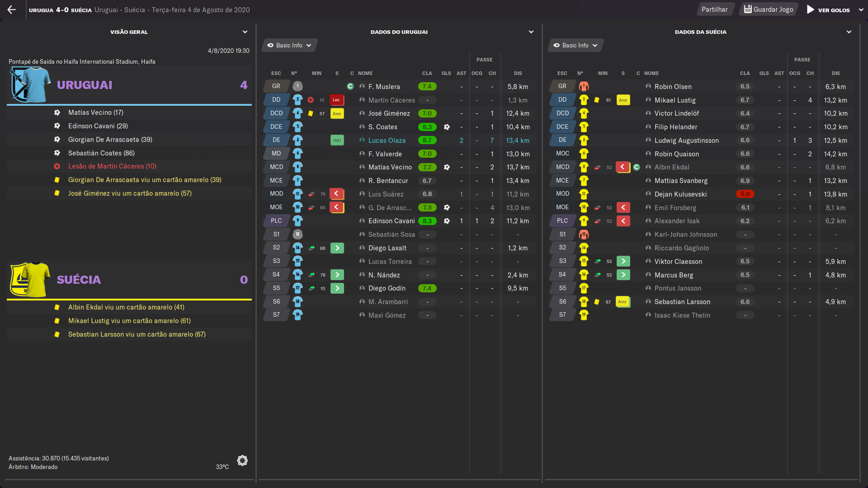Click Luis Suárez substituted-off red arrow

tap(337, 194)
